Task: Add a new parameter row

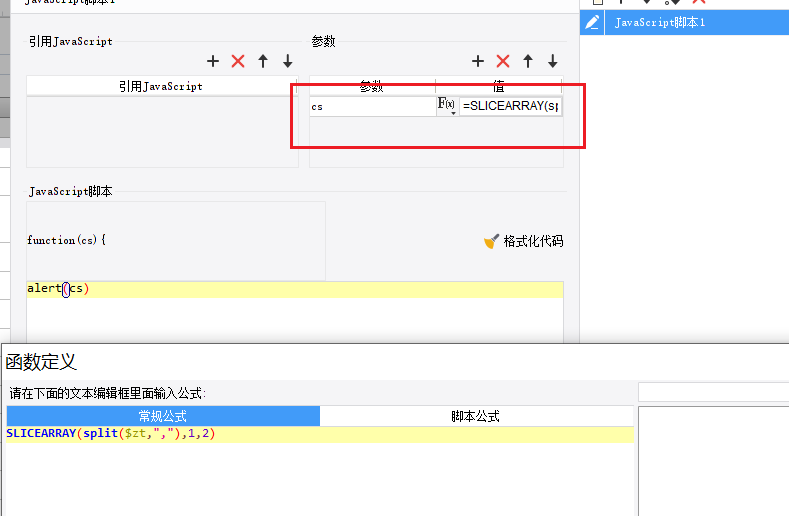Action: click(x=478, y=61)
